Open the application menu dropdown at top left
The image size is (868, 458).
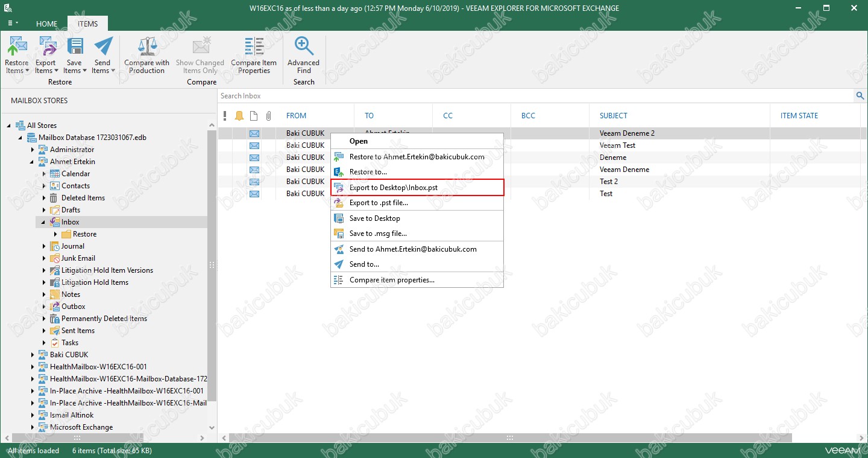tap(12, 23)
